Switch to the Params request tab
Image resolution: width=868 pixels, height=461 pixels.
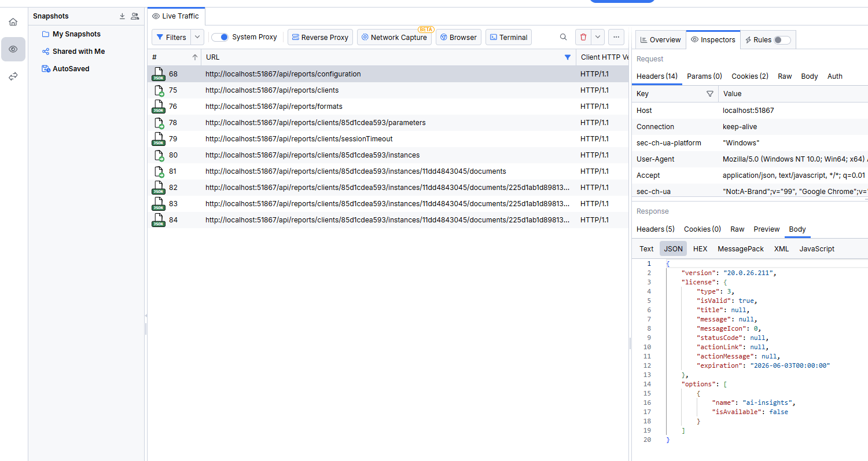click(704, 76)
